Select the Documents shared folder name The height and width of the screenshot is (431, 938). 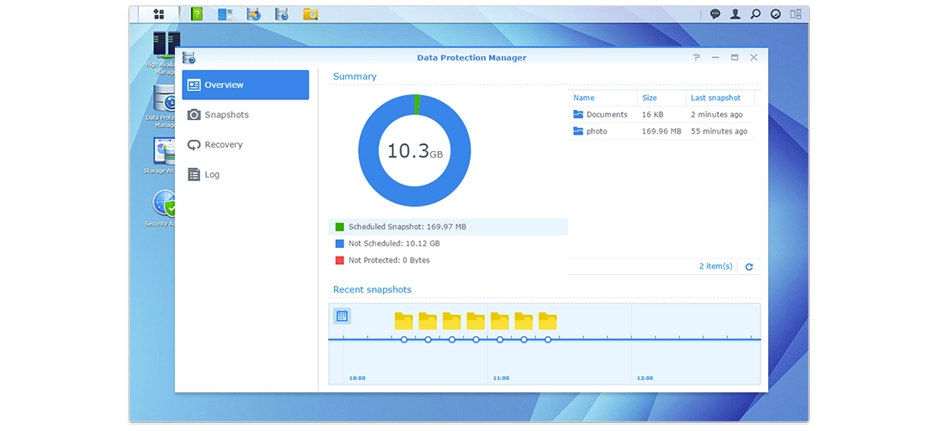(607, 114)
